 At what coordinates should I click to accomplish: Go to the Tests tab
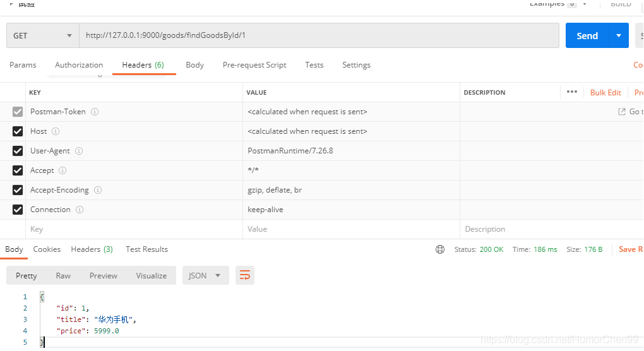point(314,65)
